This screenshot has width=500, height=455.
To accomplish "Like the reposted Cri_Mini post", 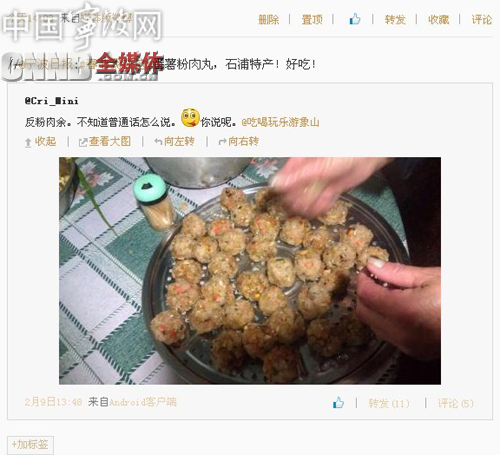I will [x=338, y=403].
